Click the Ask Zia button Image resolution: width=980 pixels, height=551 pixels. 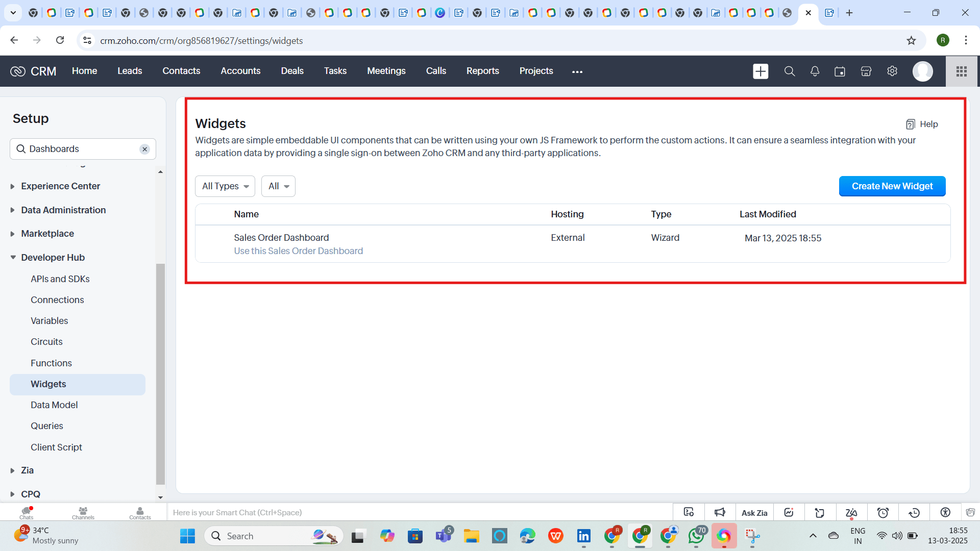pyautogui.click(x=754, y=513)
